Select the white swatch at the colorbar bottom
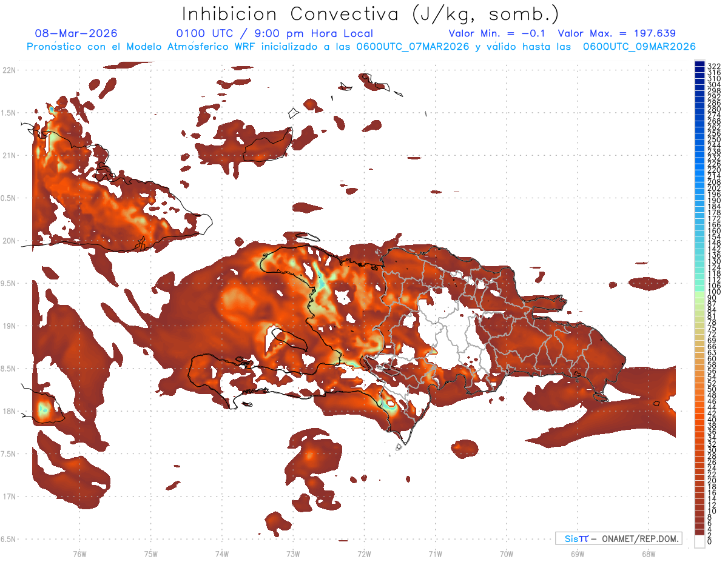 coord(699,541)
